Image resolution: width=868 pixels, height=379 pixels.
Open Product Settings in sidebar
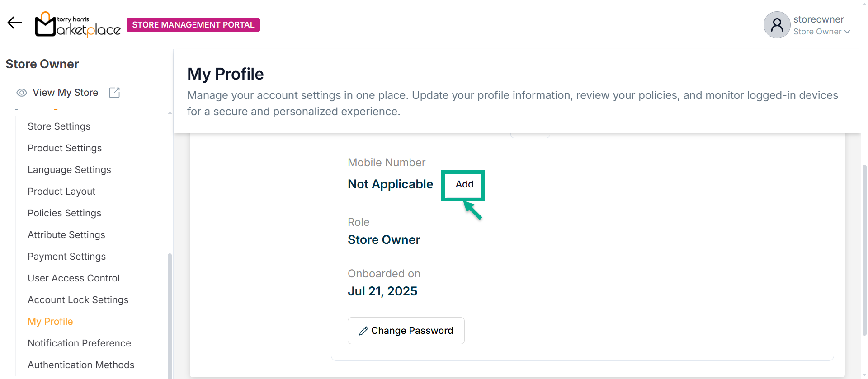pyautogui.click(x=65, y=148)
